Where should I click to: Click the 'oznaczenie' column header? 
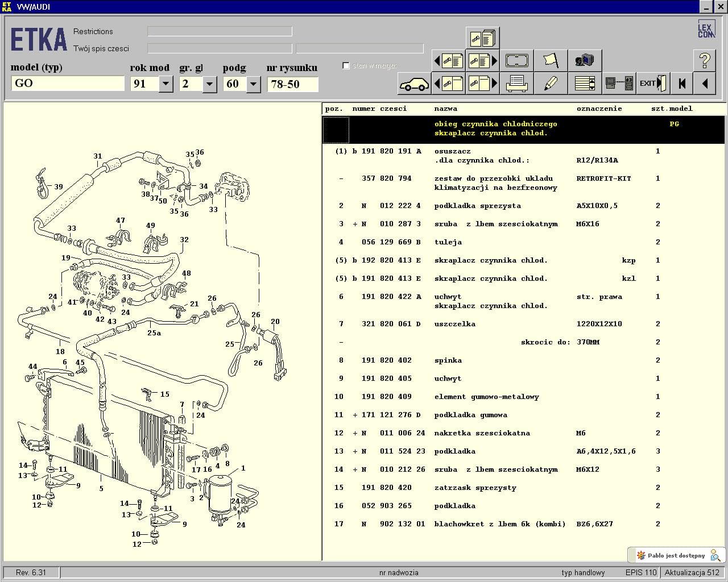click(599, 109)
